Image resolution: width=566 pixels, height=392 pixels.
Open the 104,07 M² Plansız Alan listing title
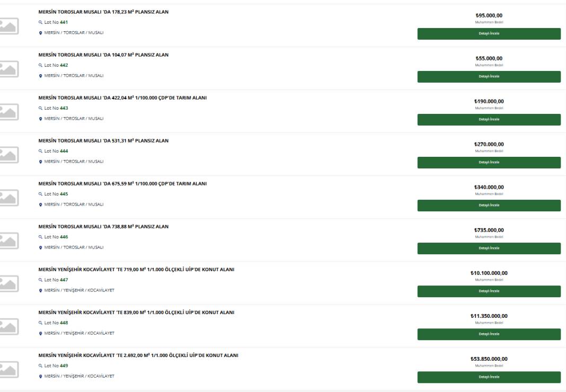point(103,55)
